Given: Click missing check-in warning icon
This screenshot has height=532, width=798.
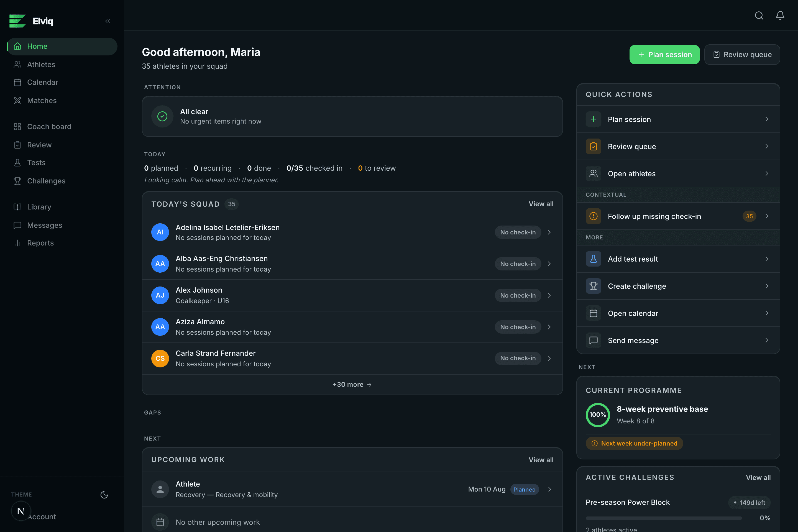Looking at the screenshot, I should 593,216.
